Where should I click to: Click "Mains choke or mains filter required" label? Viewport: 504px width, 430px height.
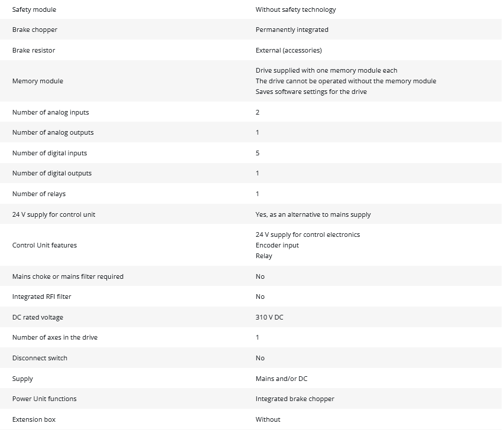point(68,276)
